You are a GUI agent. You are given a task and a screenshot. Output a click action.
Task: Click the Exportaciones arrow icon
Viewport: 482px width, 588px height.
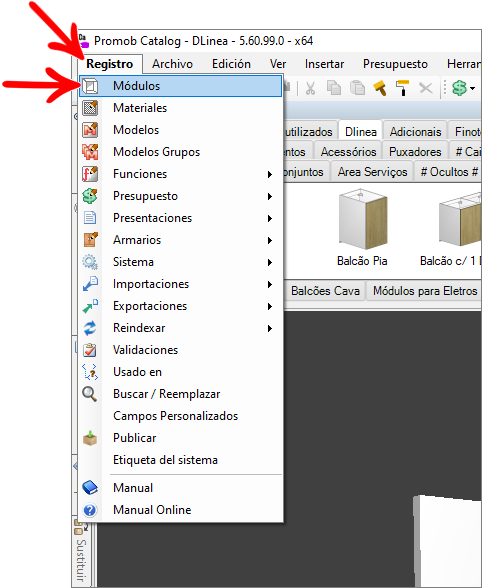pyautogui.click(x=90, y=306)
